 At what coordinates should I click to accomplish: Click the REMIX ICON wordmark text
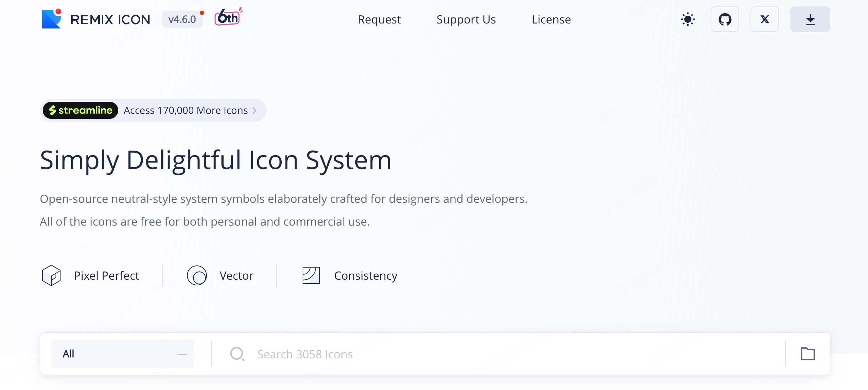(110, 20)
